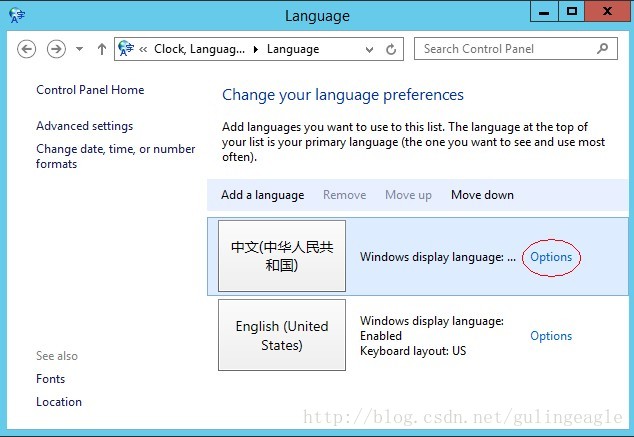Click the 'Keyboard layout: US' text
Viewport: 634px width, 437px height.
click(x=413, y=351)
